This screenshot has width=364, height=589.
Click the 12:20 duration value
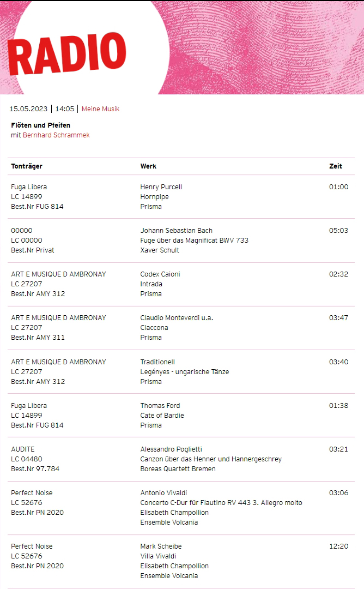(338, 546)
